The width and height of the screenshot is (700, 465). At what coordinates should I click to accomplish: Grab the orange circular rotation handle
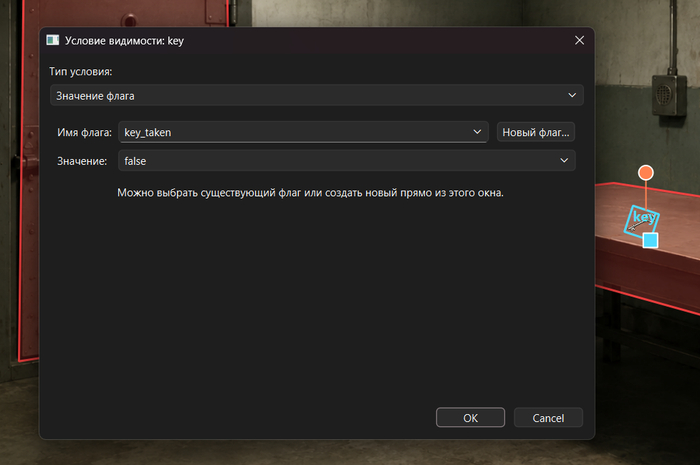click(646, 173)
